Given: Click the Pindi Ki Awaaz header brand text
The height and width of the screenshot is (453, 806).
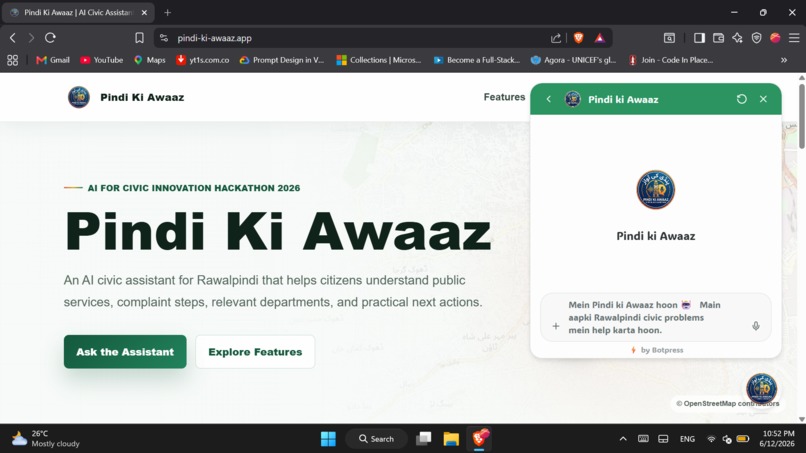Looking at the screenshot, I should (142, 97).
